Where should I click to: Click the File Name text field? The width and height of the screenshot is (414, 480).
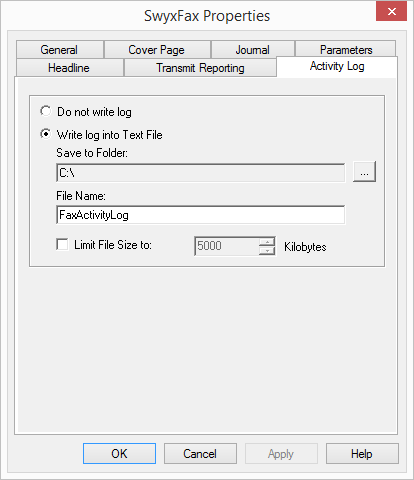[201, 215]
